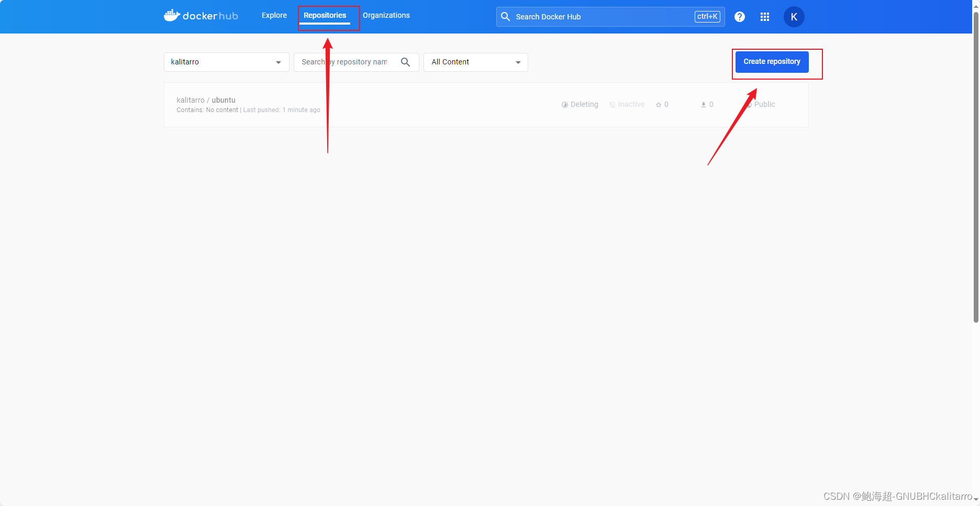
Task: Click the "Last pushed: 1 minute ago" text
Action: pos(282,110)
